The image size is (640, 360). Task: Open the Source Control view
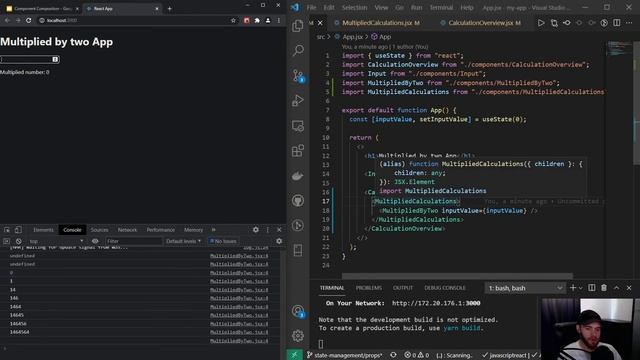click(x=298, y=76)
